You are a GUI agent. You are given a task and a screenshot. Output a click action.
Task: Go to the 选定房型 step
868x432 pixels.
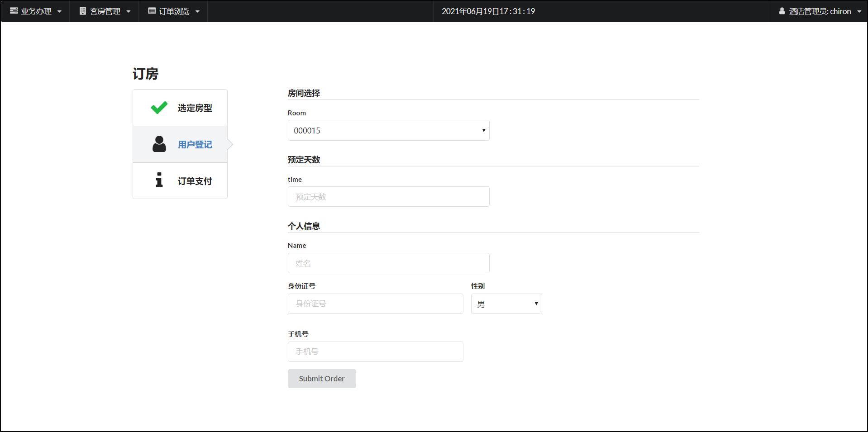[x=180, y=108]
